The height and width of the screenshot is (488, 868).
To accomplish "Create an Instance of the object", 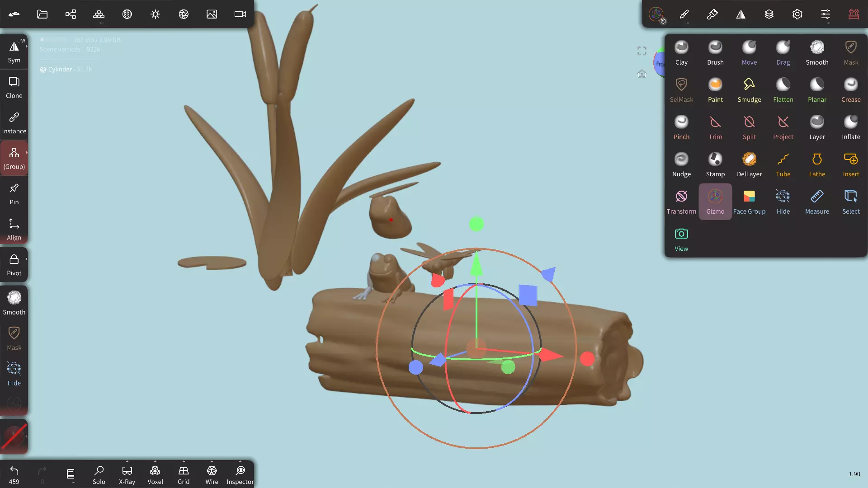I will pos(14,123).
